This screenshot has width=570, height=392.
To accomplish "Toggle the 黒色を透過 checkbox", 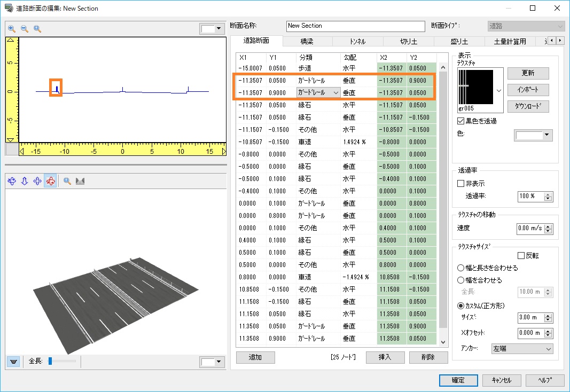I will pyautogui.click(x=461, y=121).
